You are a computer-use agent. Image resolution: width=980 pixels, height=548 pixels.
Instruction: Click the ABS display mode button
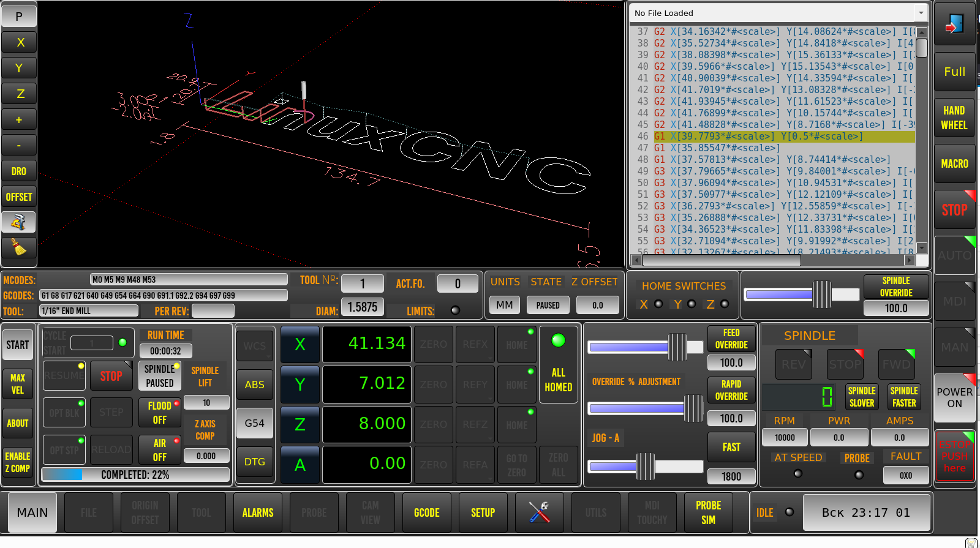[x=255, y=385]
